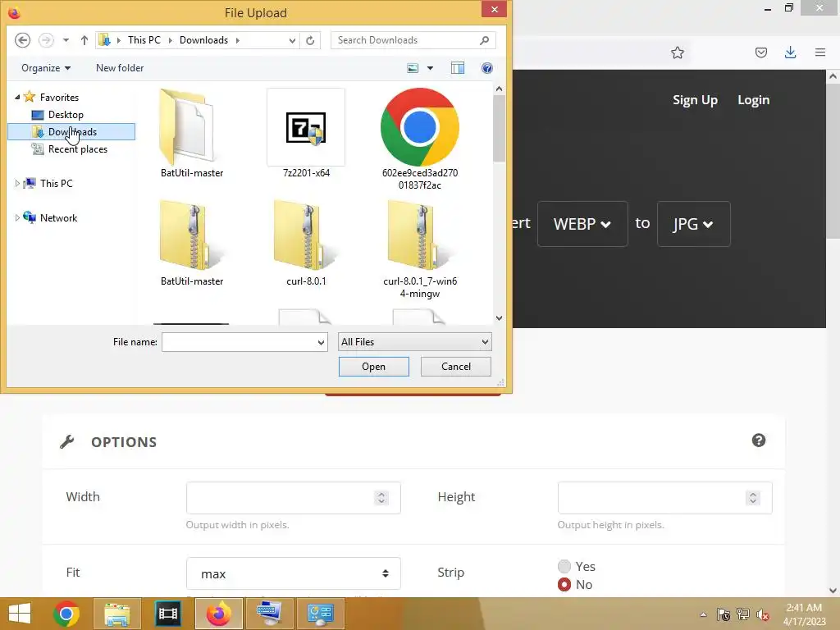Click the Login link
840x630 pixels.
[753, 100]
